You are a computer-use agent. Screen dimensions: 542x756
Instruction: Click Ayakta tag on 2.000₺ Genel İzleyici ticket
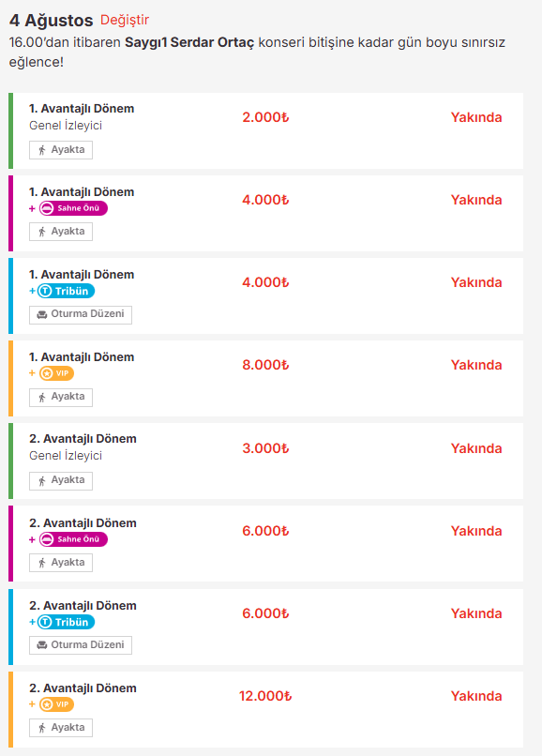point(61,150)
